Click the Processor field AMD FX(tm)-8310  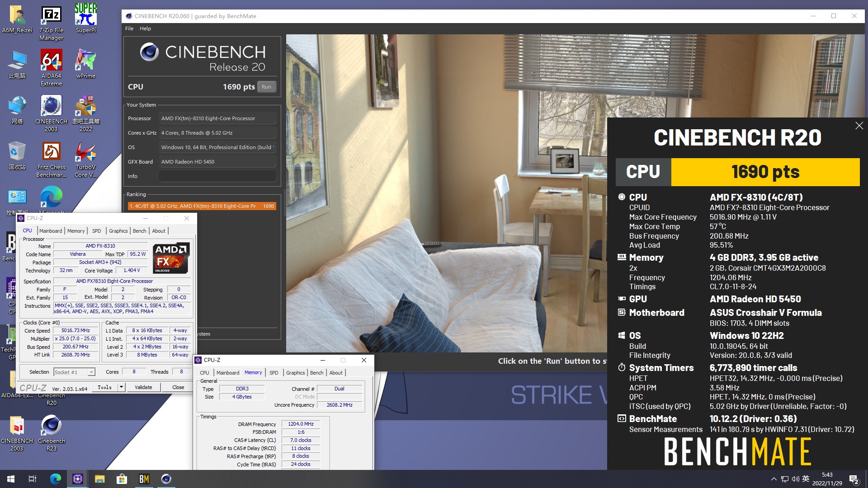[217, 118]
